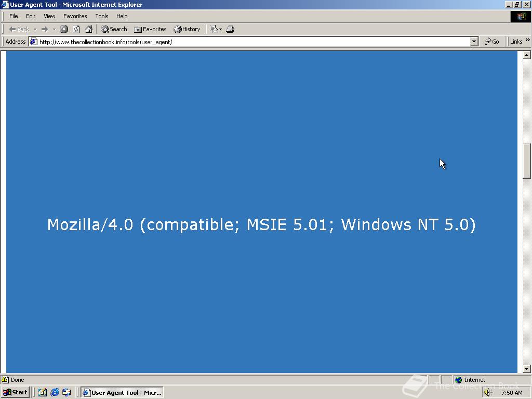This screenshot has width=532, height=399.
Task: Click the Show Desktop quick launch icon
Action: [43, 393]
